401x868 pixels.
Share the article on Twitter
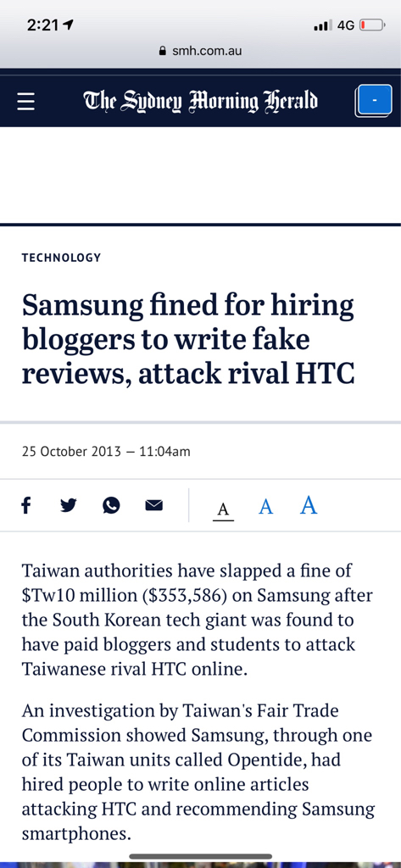[68, 505]
